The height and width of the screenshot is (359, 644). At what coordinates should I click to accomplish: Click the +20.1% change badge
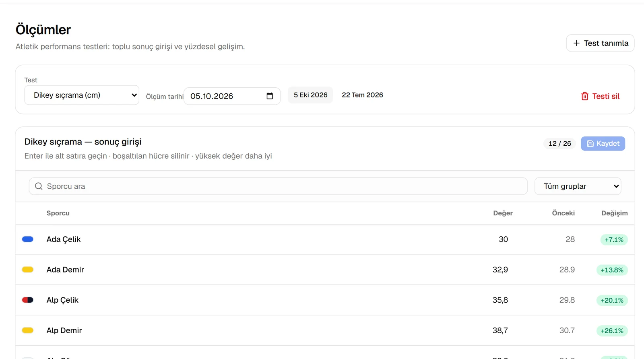pyautogui.click(x=612, y=300)
